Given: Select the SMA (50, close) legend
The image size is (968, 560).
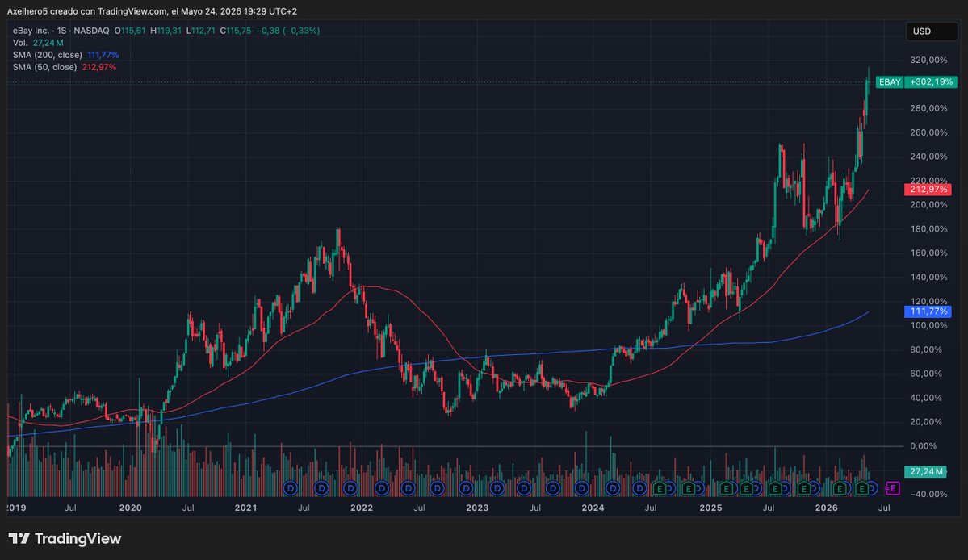Looking at the screenshot, I should point(65,67).
